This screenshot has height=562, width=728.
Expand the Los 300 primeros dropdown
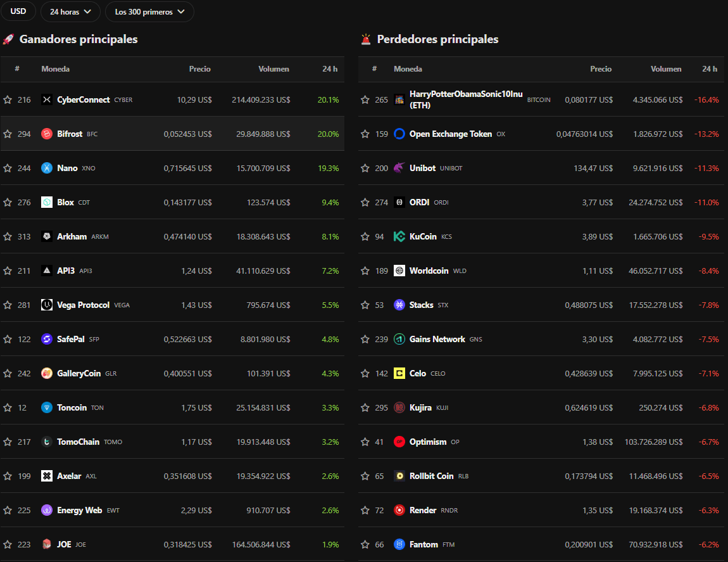[149, 11]
